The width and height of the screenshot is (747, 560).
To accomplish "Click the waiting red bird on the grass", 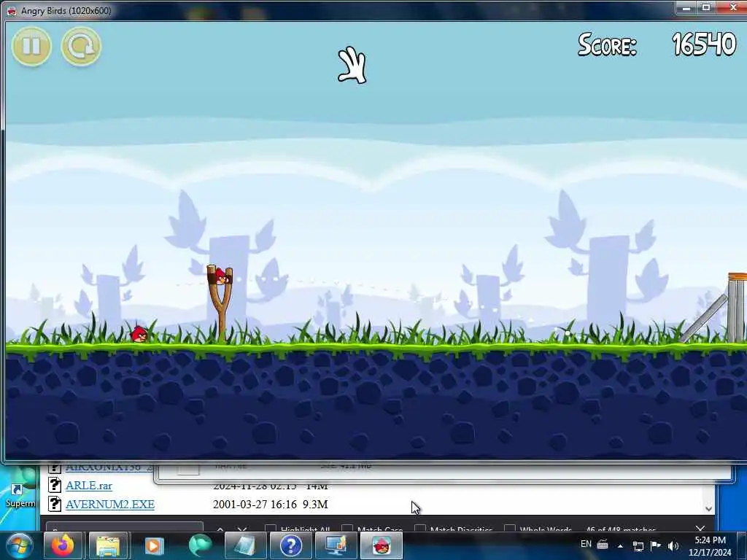I will [139, 334].
